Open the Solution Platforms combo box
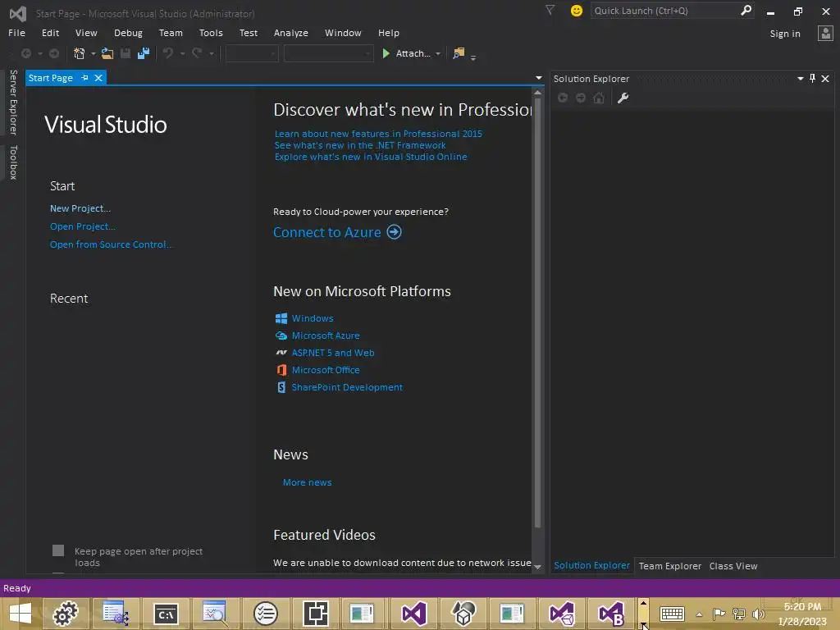The height and width of the screenshot is (630, 840). pos(328,53)
